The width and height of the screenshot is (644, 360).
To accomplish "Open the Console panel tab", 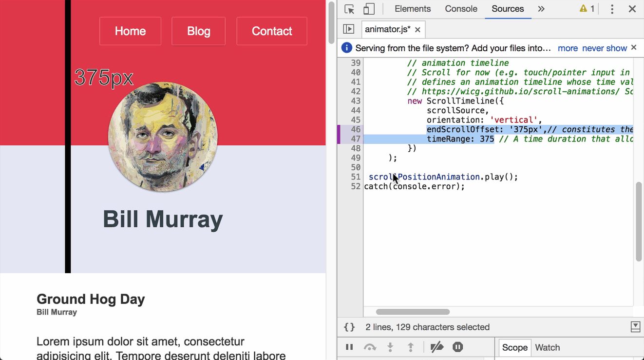I will point(461,9).
